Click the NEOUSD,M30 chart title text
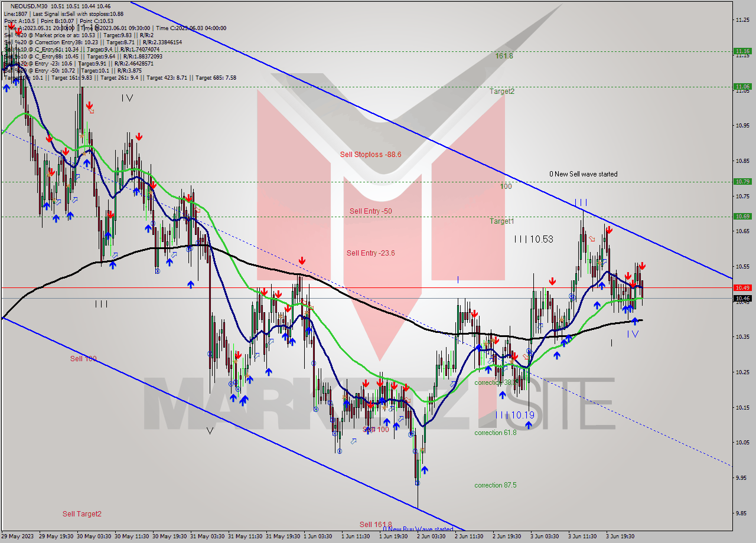 28,6
